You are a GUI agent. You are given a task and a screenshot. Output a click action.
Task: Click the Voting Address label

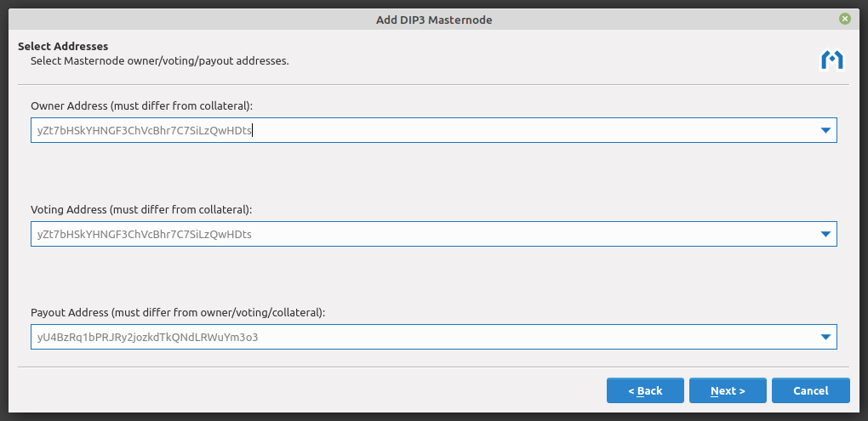click(x=141, y=209)
